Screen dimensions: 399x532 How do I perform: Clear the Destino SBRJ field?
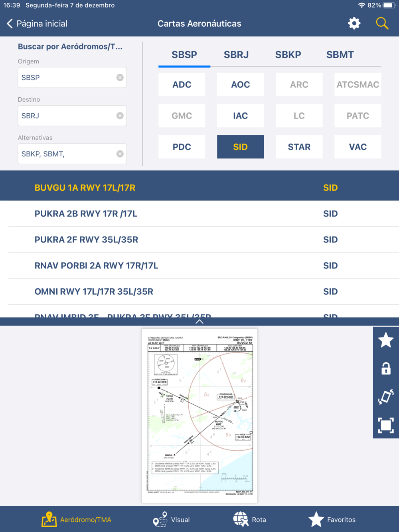(x=120, y=116)
